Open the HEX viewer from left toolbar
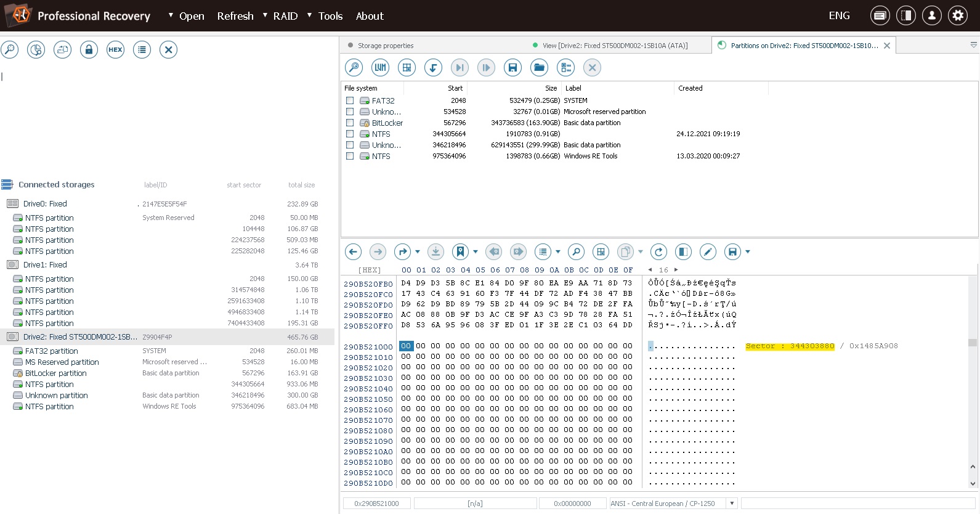This screenshot has width=980, height=514. pos(116,50)
